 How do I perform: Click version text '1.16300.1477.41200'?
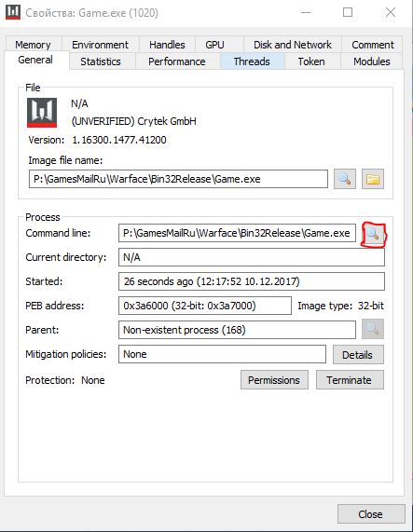[119, 140]
